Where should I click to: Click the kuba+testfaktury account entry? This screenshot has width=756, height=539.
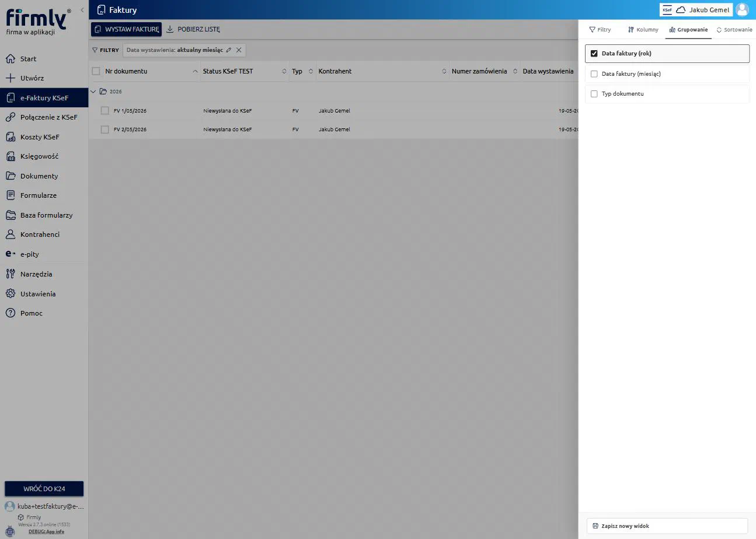click(x=44, y=506)
